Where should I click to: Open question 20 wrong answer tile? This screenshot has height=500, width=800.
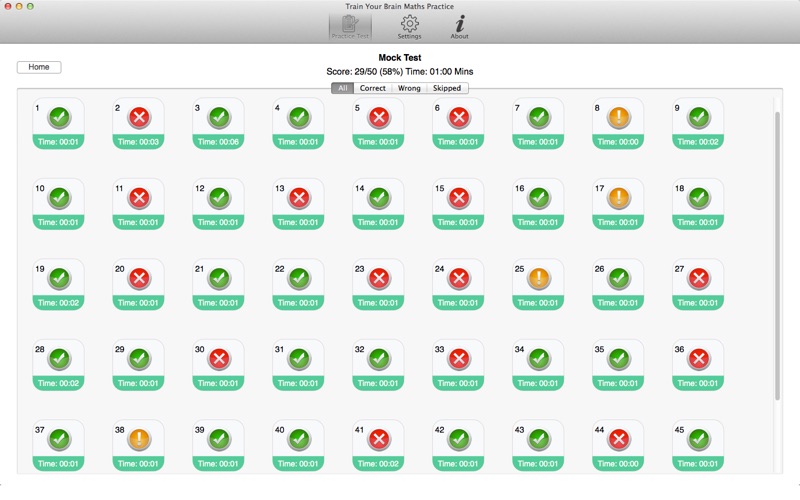pos(138,285)
